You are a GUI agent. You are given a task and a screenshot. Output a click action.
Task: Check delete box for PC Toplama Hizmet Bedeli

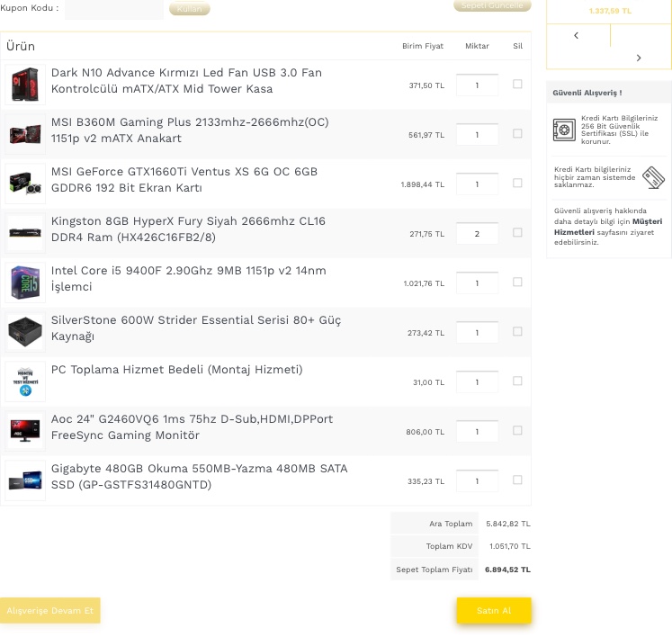tap(517, 381)
